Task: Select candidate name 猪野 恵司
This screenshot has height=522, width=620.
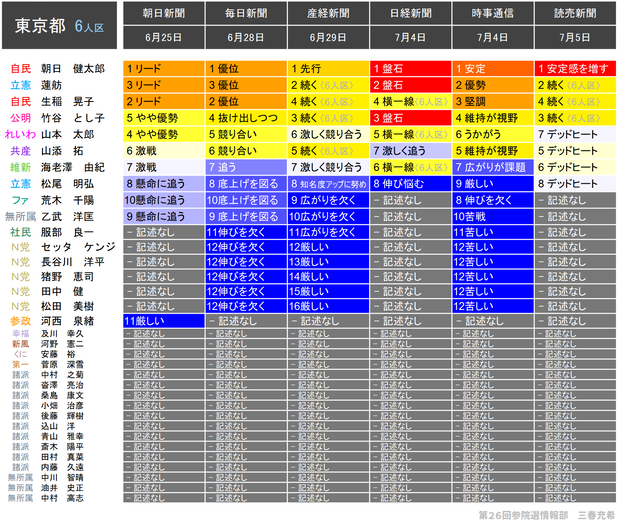Action: (67, 276)
